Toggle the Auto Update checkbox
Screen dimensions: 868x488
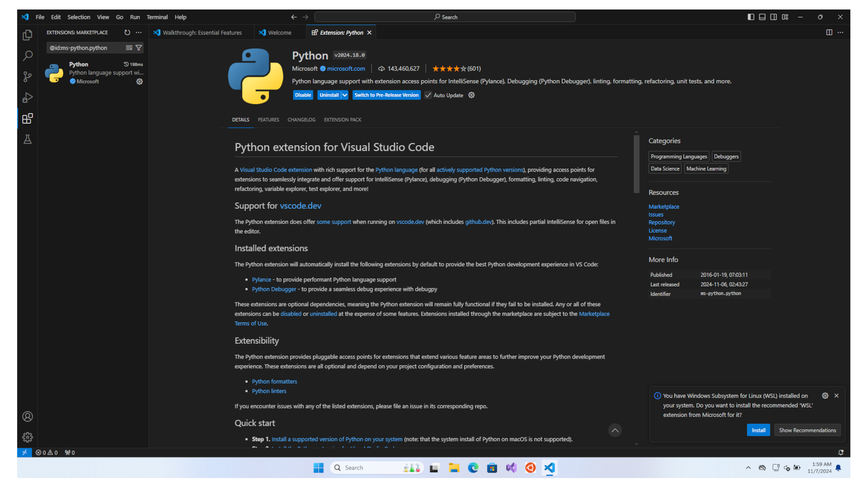428,95
